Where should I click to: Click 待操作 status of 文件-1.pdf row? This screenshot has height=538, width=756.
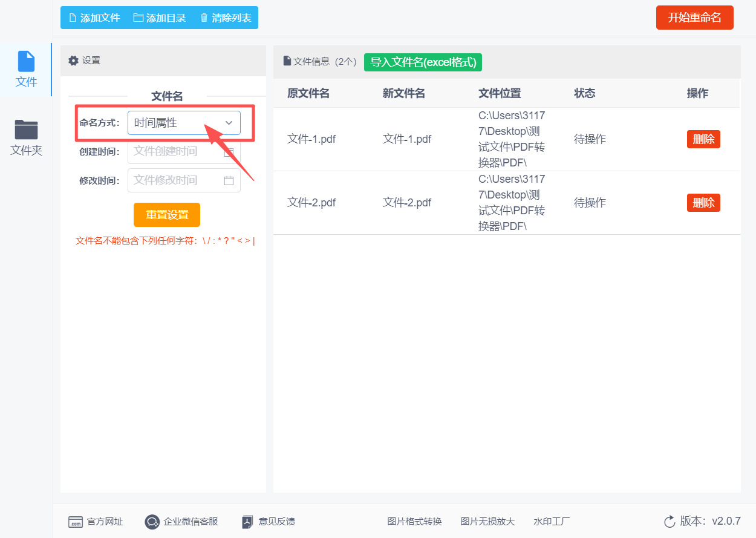(x=590, y=139)
